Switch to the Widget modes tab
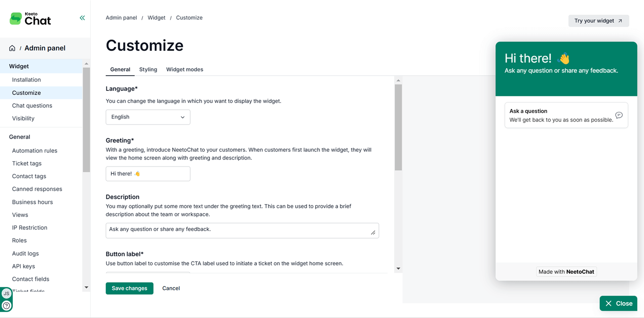 point(184,70)
